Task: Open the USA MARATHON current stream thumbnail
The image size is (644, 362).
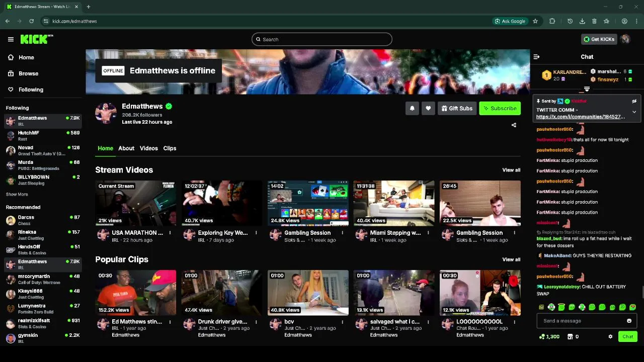Action: [x=136, y=203]
